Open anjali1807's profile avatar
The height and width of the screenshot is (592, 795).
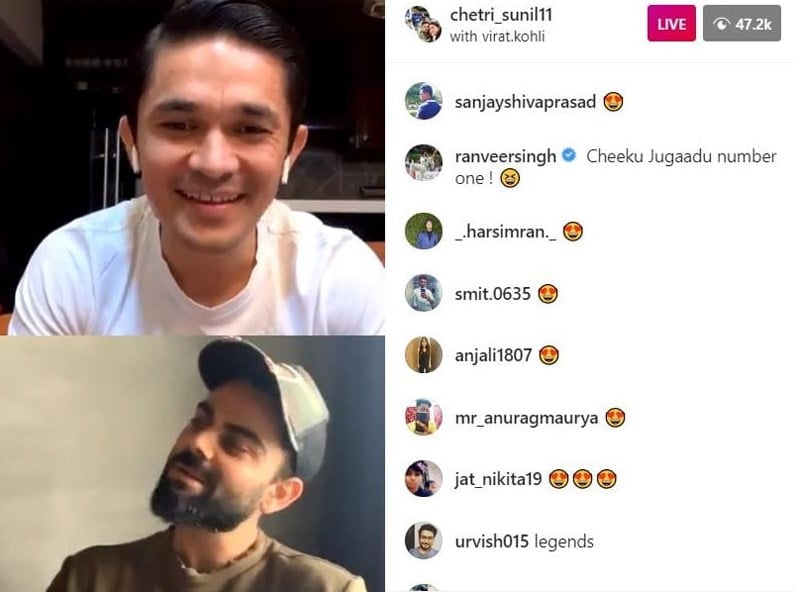423,354
